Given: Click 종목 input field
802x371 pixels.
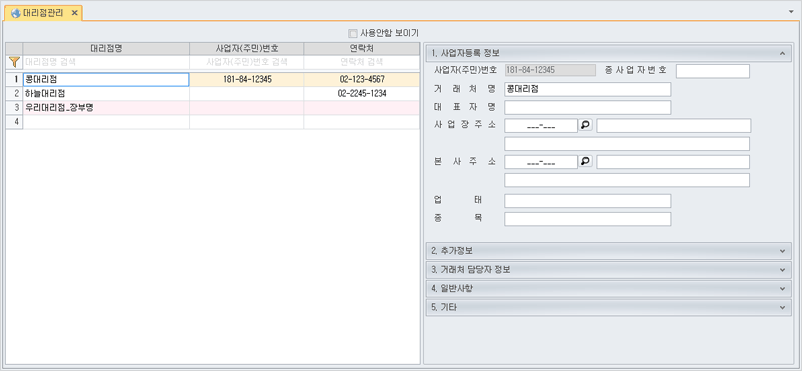Looking at the screenshot, I should click(587, 219).
